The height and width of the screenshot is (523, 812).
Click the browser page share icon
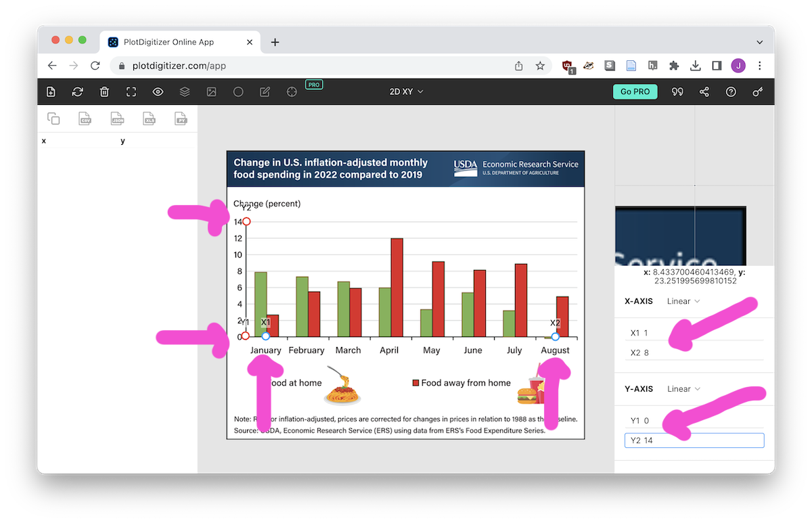[x=518, y=66]
